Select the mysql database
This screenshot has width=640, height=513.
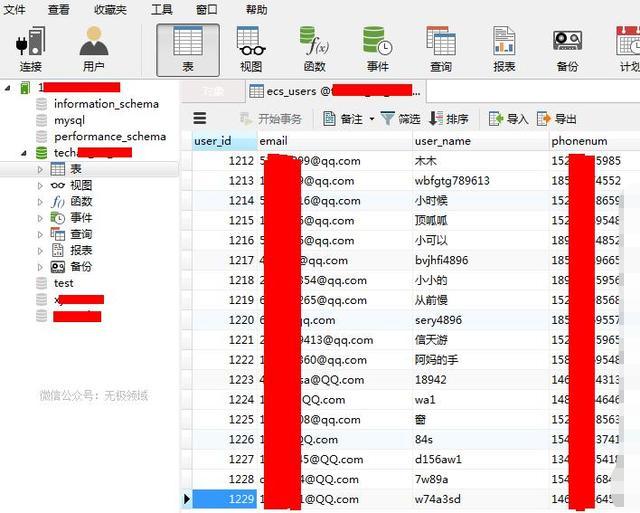point(69,120)
